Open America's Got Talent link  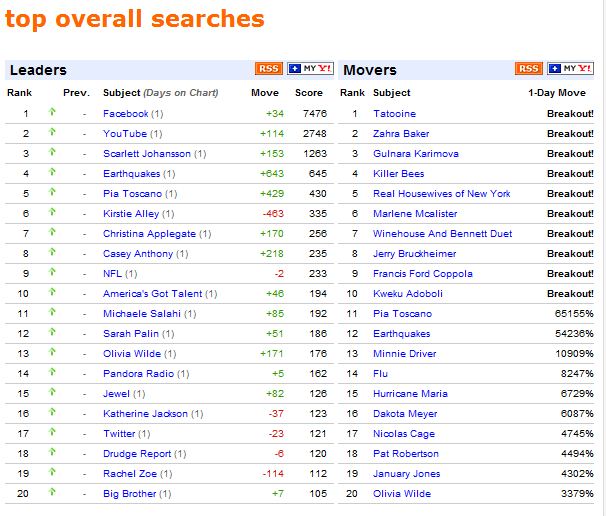click(153, 294)
